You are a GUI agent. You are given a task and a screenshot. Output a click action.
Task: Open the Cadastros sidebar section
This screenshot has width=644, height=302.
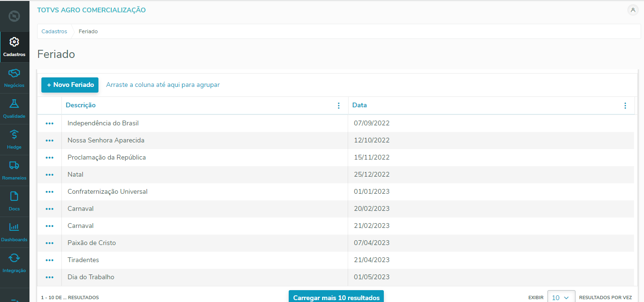click(14, 47)
